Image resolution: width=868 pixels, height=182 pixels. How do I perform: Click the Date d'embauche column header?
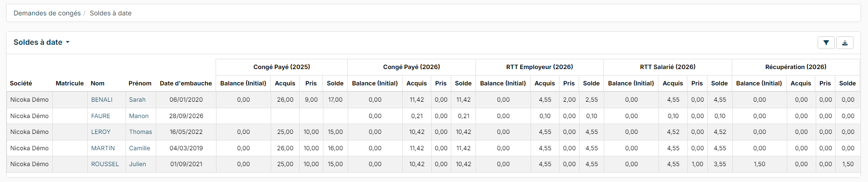tap(186, 83)
